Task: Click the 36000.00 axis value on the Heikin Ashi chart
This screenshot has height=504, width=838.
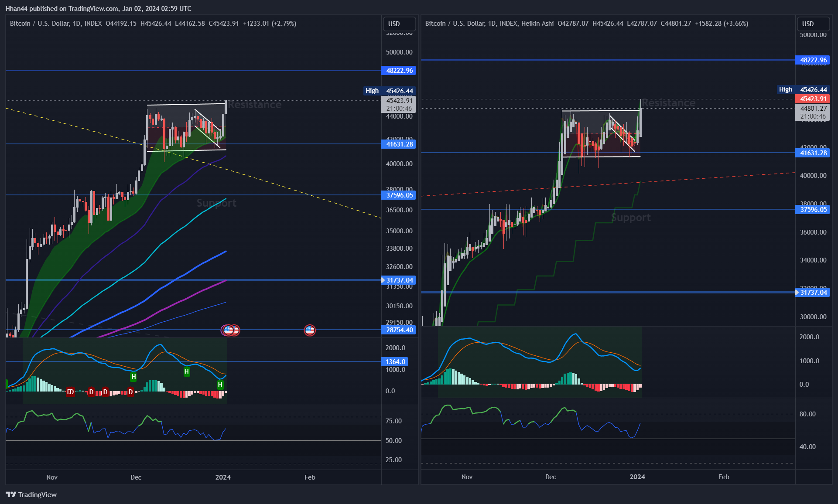Action: coord(813,232)
